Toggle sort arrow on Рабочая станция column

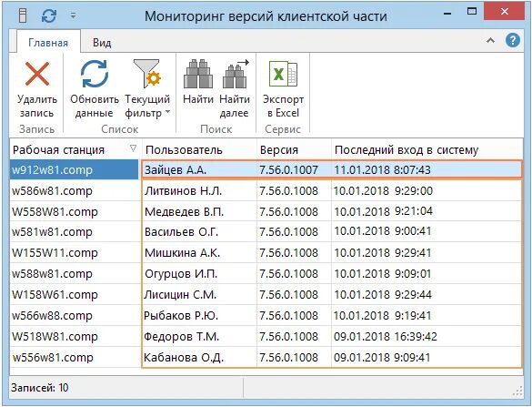(x=134, y=148)
